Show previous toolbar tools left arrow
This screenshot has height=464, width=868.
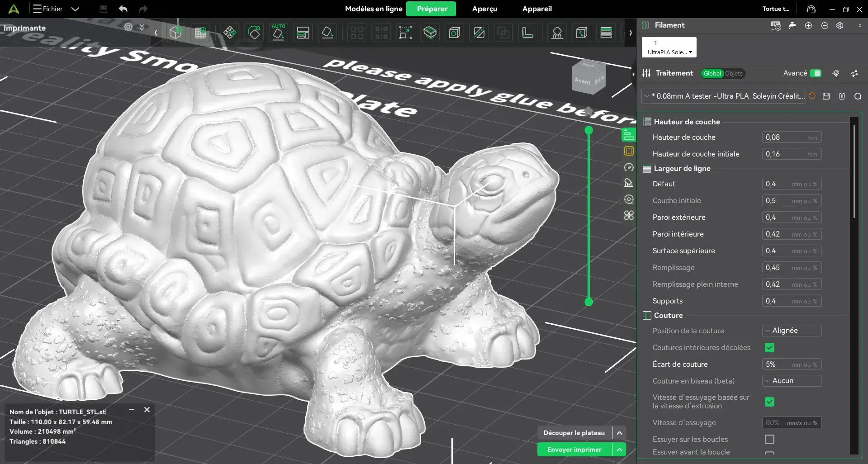(x=156, y=33)
